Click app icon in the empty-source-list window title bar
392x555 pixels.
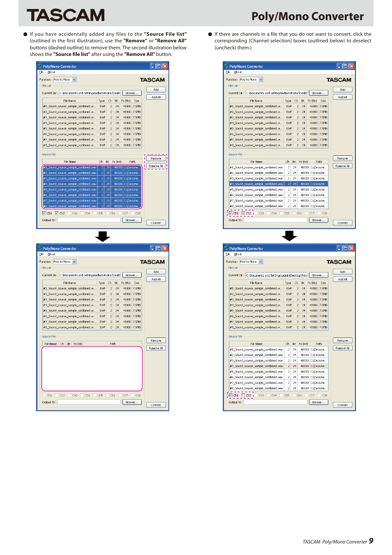(40, 248)
